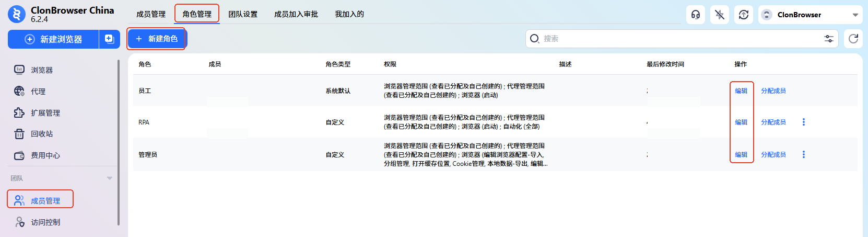Select the 角色管理 tab
Screen dimensions: 868x237
197,14
